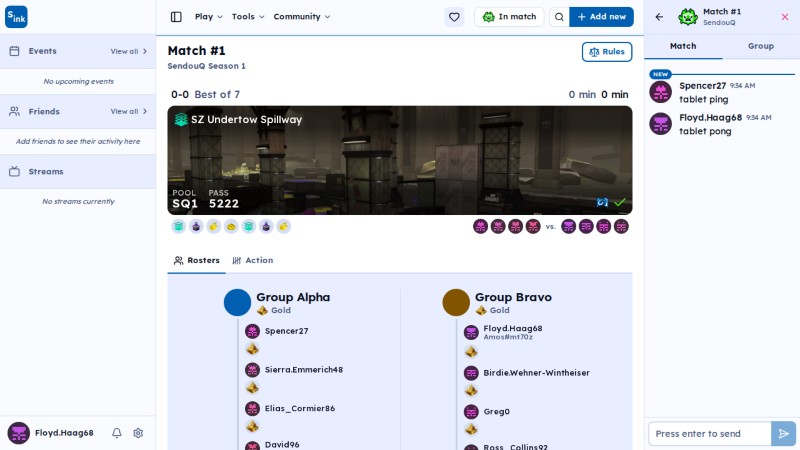Click Gold tier icon under Group Alpha
Viewport: 800px width, 450px height.
tap(262, 310)
